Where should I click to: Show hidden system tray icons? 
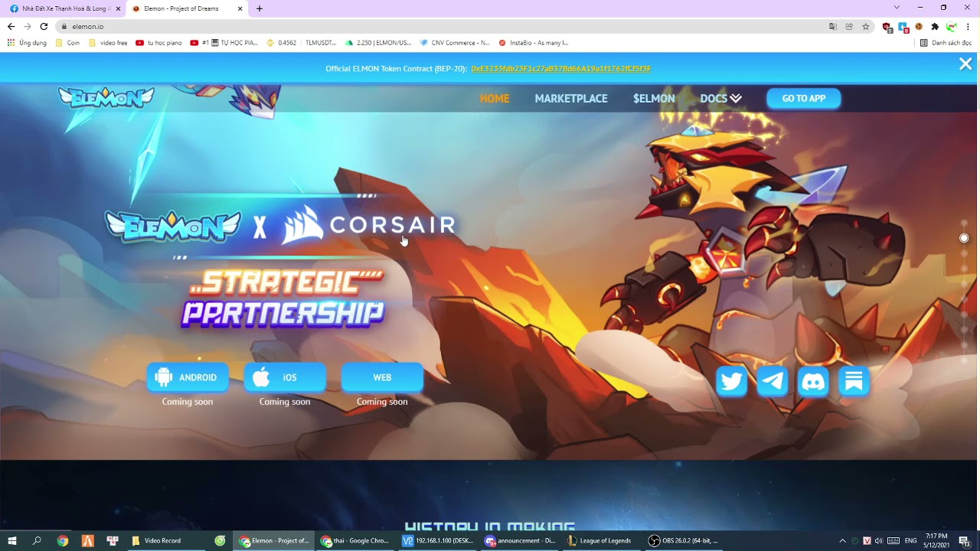(x=842, y=540)
